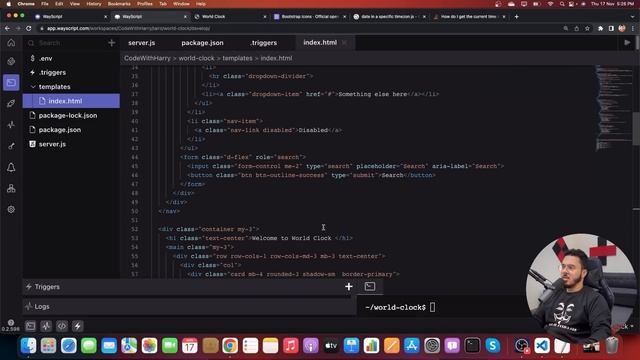The width and height of the screenshot is (640, 360).
Task: Open the .triggers file in explorer
Action: (71, 73)
